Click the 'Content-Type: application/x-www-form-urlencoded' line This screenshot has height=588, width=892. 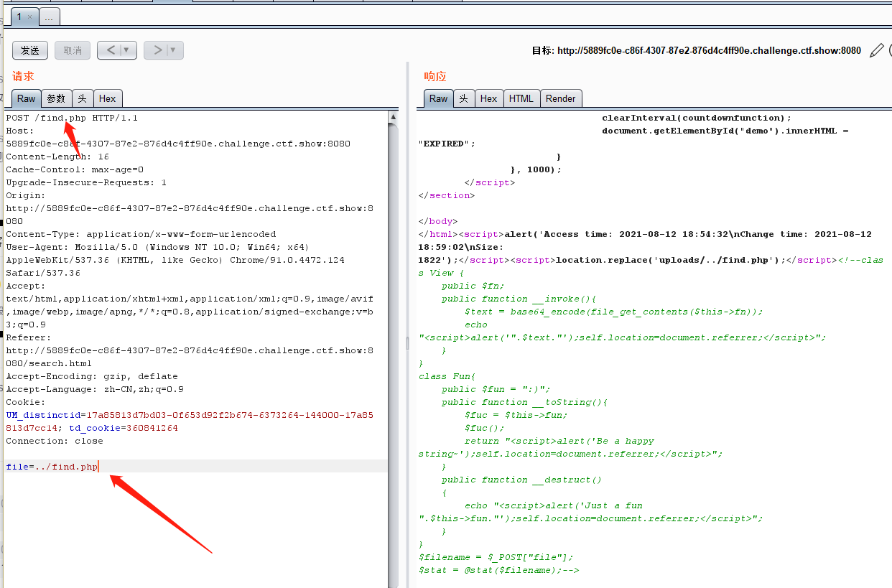141,233
